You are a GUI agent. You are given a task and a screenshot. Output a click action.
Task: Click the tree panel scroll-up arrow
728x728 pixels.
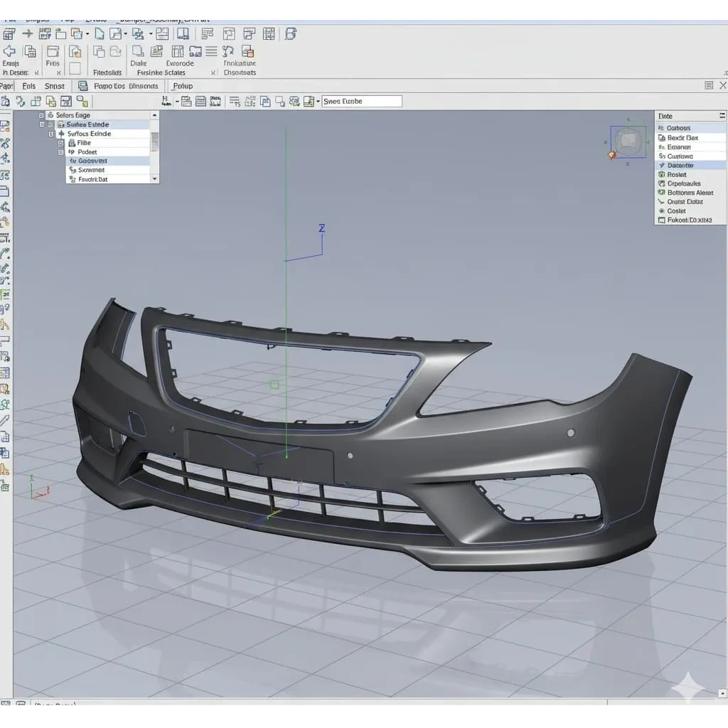tap(154, 114)
